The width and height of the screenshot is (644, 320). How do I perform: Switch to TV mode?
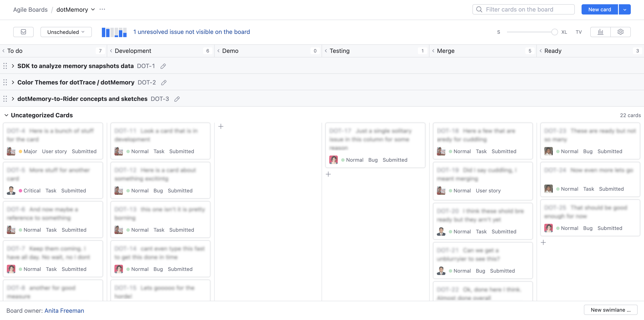click(579, 32)
